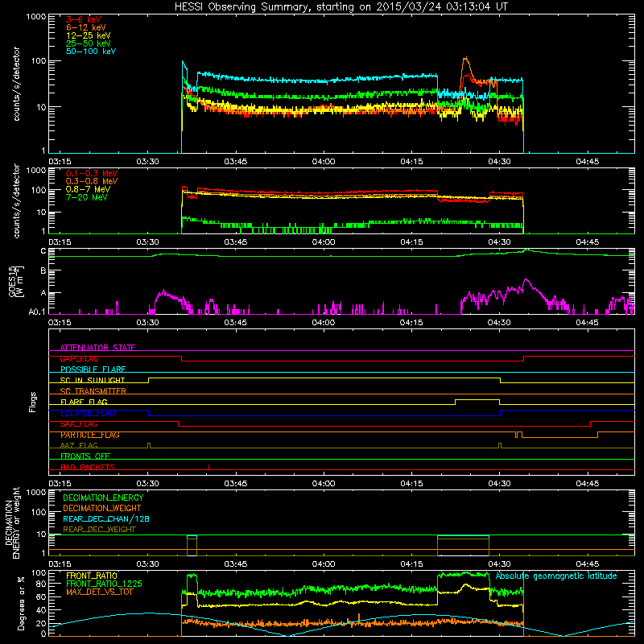Click the POSSIBLE_FLARE flag label
This screenshot has width=644, height=644.
tap(93, 369)
